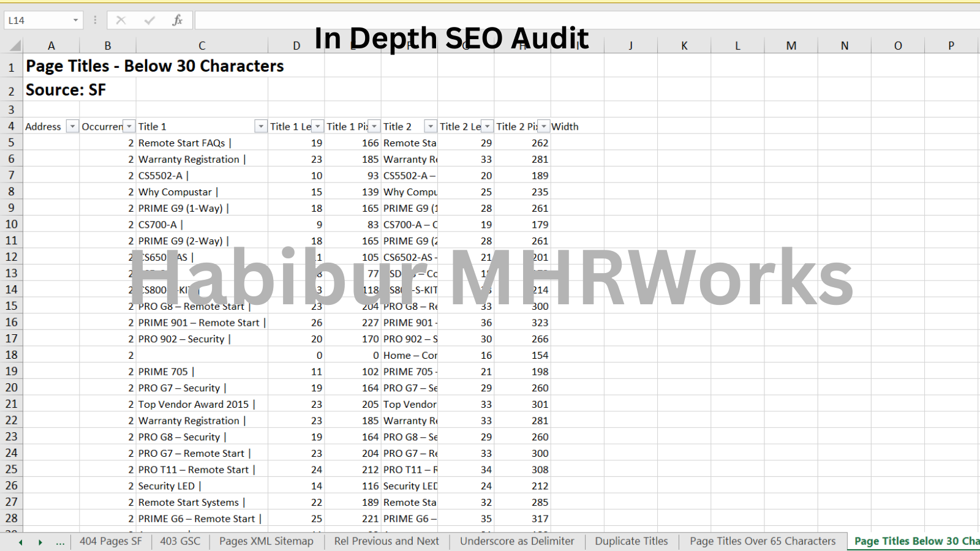The width and height of the screenshot is (980, 551).
Task: Click the Select All corner triangle
Action: [15, 45]
